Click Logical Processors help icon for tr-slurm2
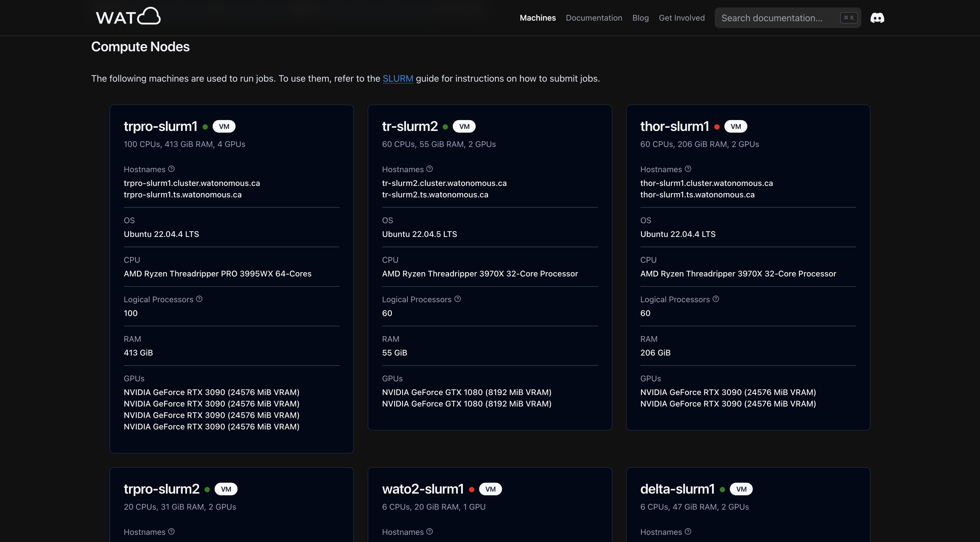Viewport: 980px width, 542px height. [458, 299]
